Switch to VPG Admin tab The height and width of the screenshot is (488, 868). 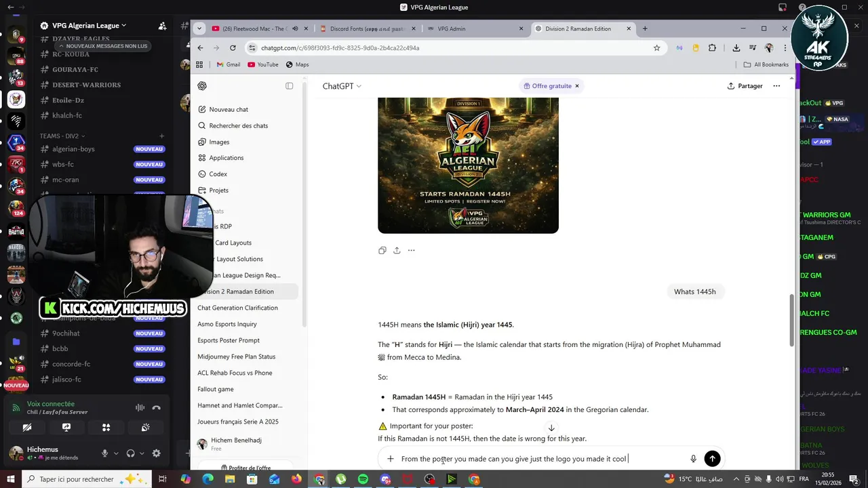475,28
